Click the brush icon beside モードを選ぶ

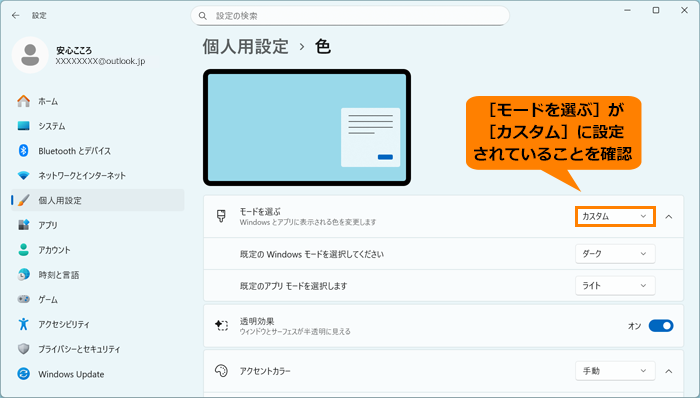pyautogui.click(x=221, y=216)
